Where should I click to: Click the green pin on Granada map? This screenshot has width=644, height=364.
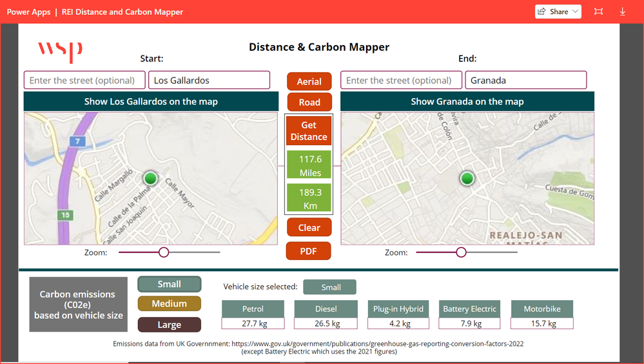coord(467,179)
